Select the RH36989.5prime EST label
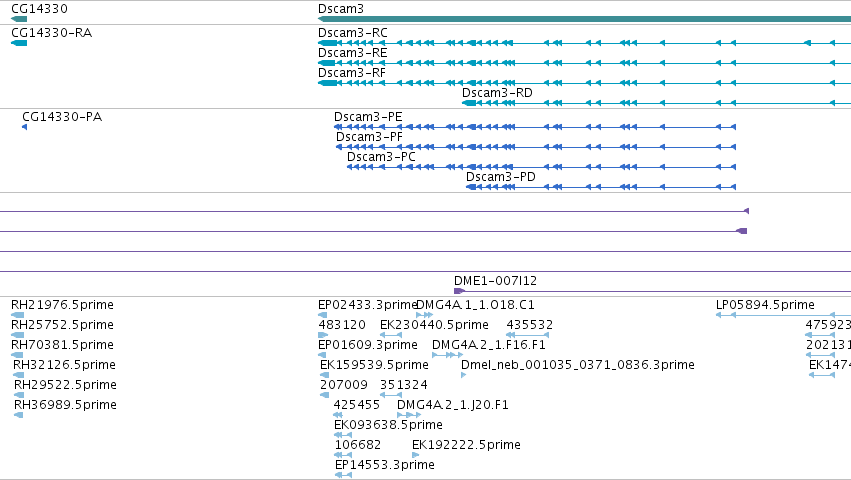The image size is (851, 480). point(65,405)
